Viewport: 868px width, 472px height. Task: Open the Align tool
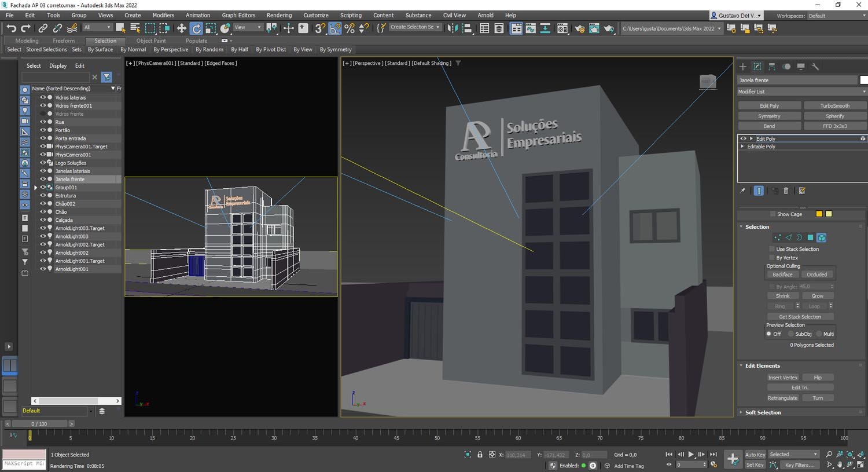click(x=467, y=28)
